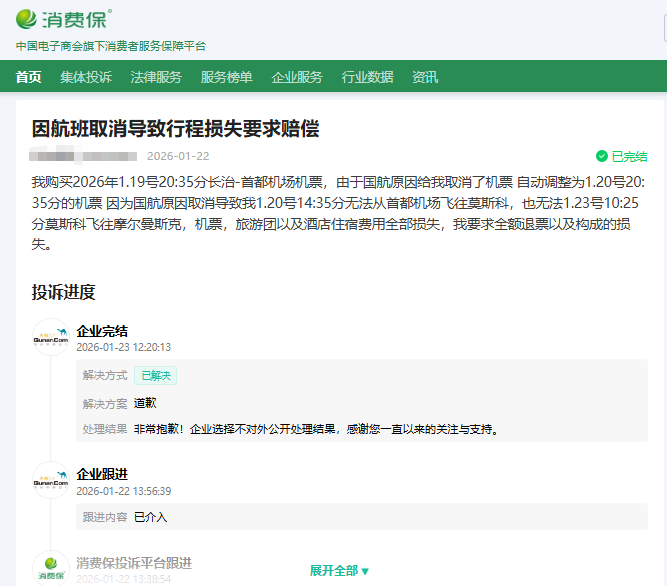The height and width of the screenshot is (586, 667).
Task: Click the 投诉进度 section heading
Action: pyautogui.click(x=63, y=292)
